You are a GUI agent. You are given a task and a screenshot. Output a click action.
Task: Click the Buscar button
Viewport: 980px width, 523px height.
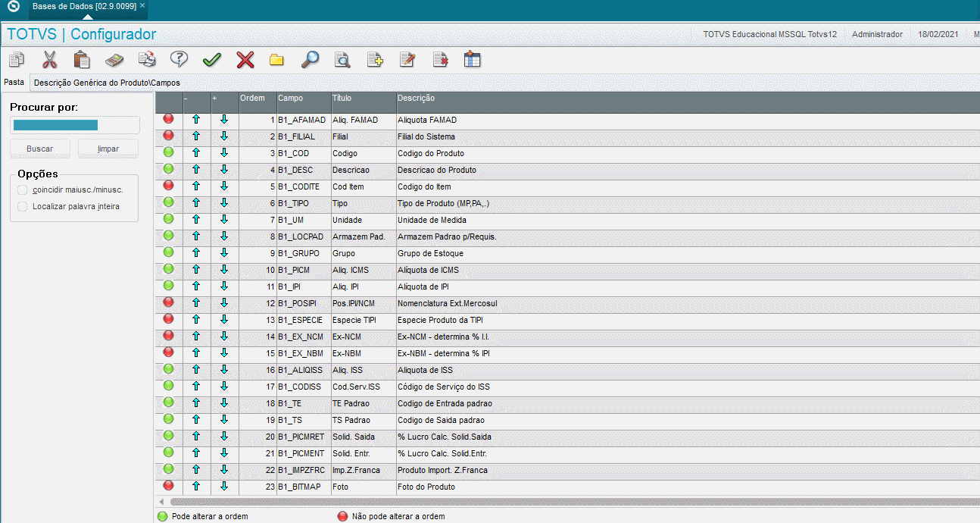(40, 149)
